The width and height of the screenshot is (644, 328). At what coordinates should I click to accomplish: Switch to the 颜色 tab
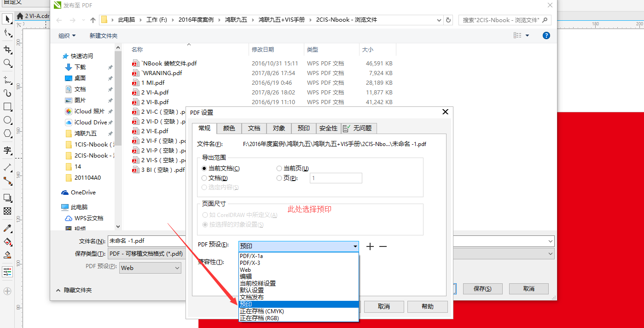pos(229,128)
